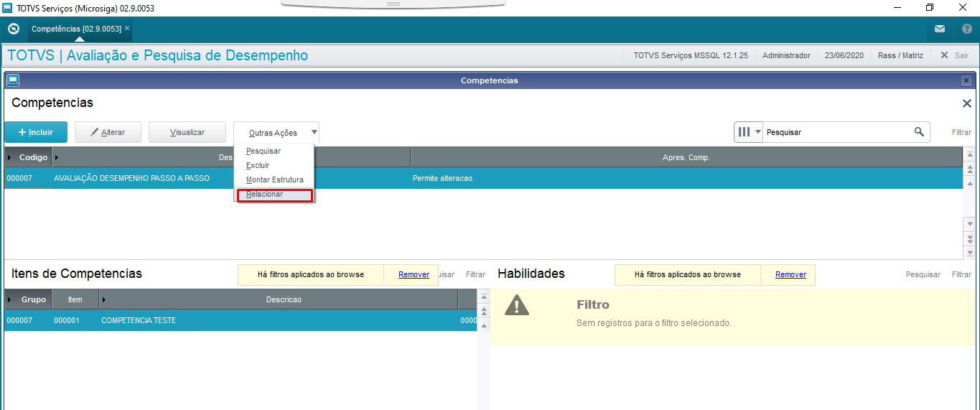
Task: Click the Rass / Matriz company label
Action: 900,55
